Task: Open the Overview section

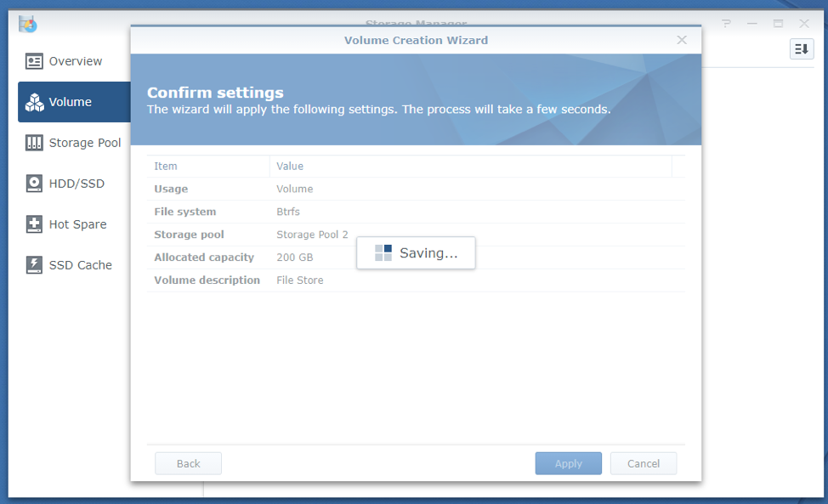Action: 75,61
